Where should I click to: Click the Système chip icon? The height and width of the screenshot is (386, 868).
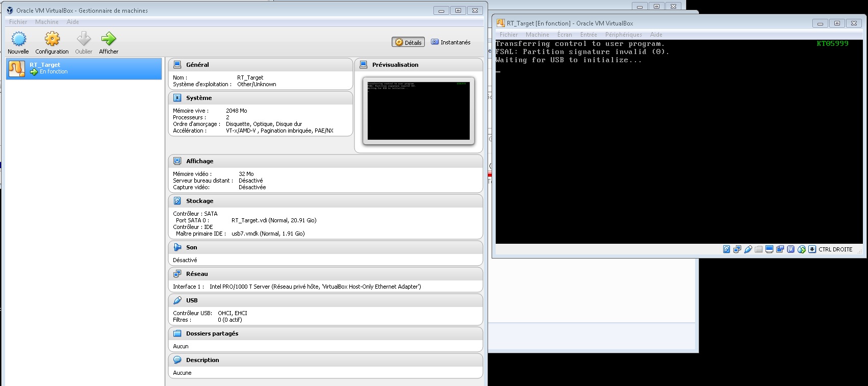pyautogui.click(x=177, y=98)
